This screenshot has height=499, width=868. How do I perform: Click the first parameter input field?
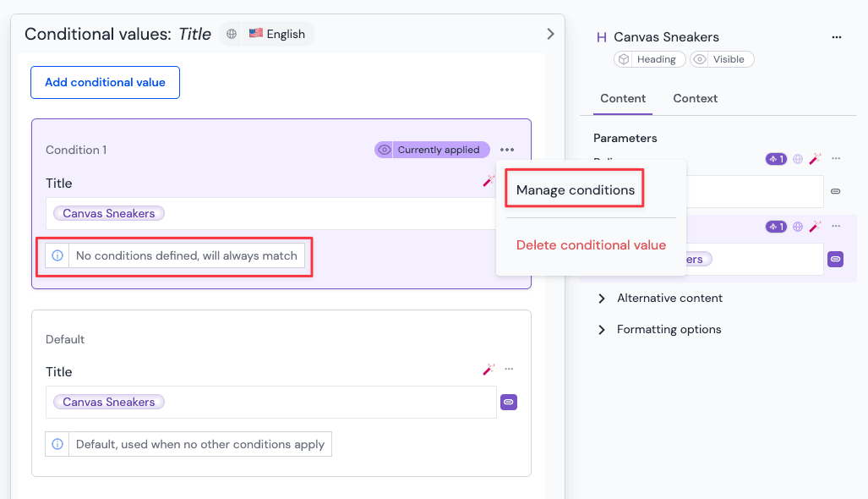coord(755,192)
